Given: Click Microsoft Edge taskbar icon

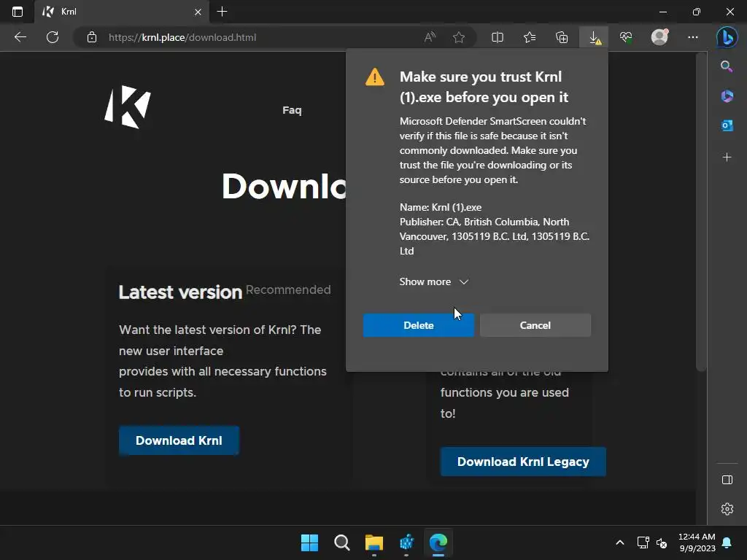Looking at the screenshot, I should (x=438, y=542).
